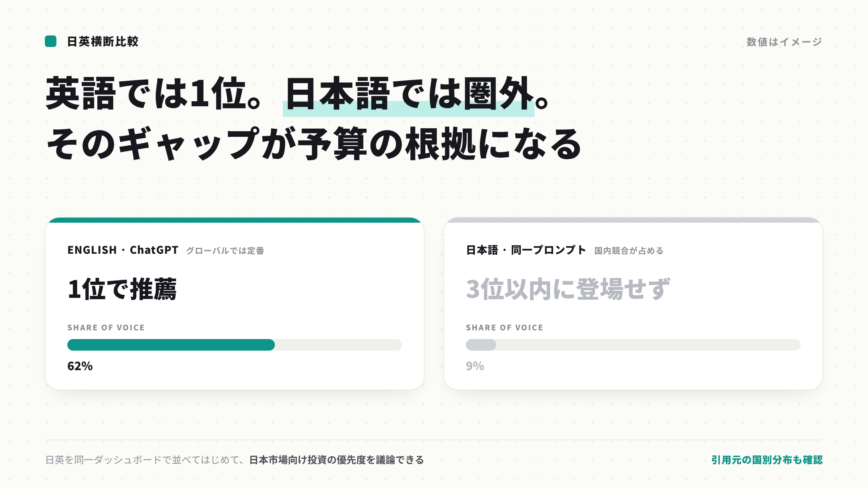Click the teal 62% share of voice bar

pos(171,345)
